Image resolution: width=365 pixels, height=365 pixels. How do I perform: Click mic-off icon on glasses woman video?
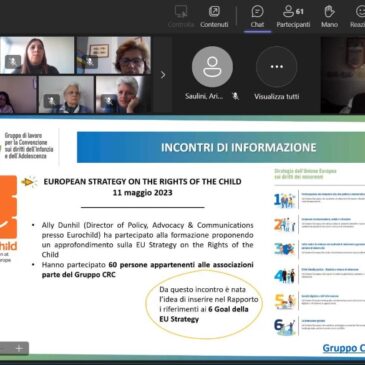click(90, 62)
